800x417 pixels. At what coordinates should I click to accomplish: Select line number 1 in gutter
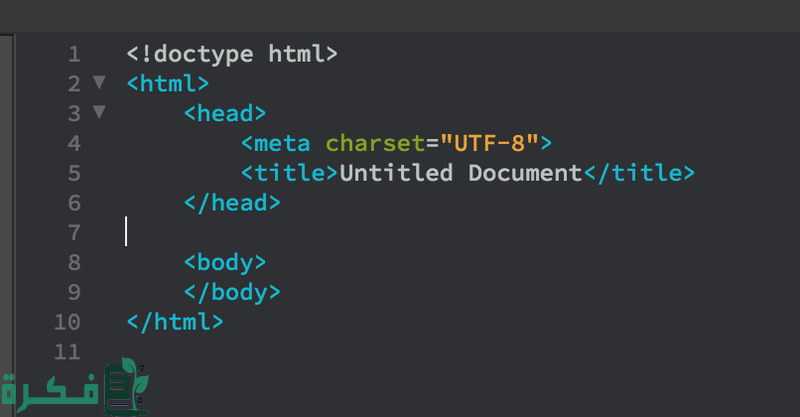tap(73, 53)
